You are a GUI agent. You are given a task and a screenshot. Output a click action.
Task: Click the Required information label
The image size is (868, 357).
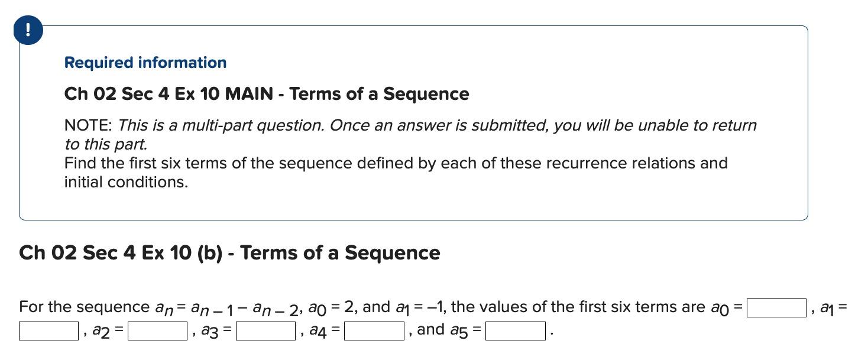point(145,62)
